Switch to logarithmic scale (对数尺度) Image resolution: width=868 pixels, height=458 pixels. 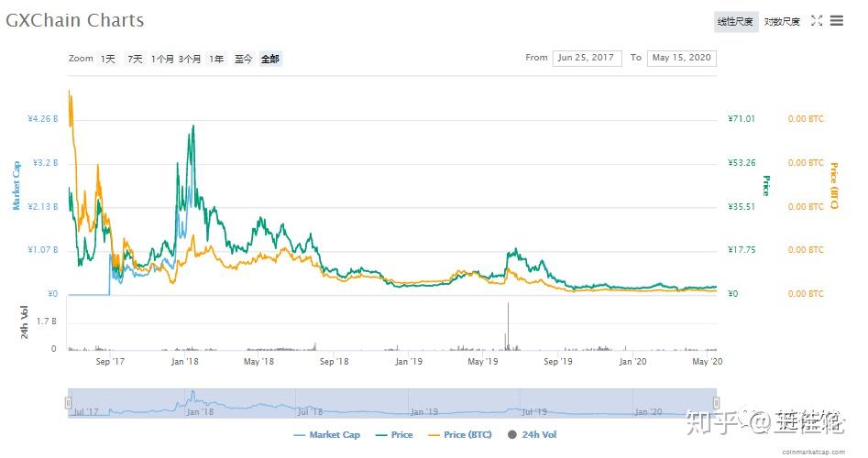pos(782,22)
